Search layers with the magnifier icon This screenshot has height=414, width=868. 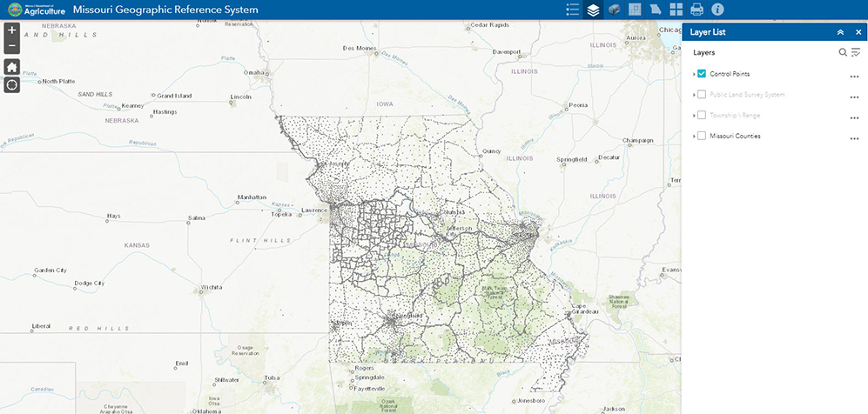843,52
